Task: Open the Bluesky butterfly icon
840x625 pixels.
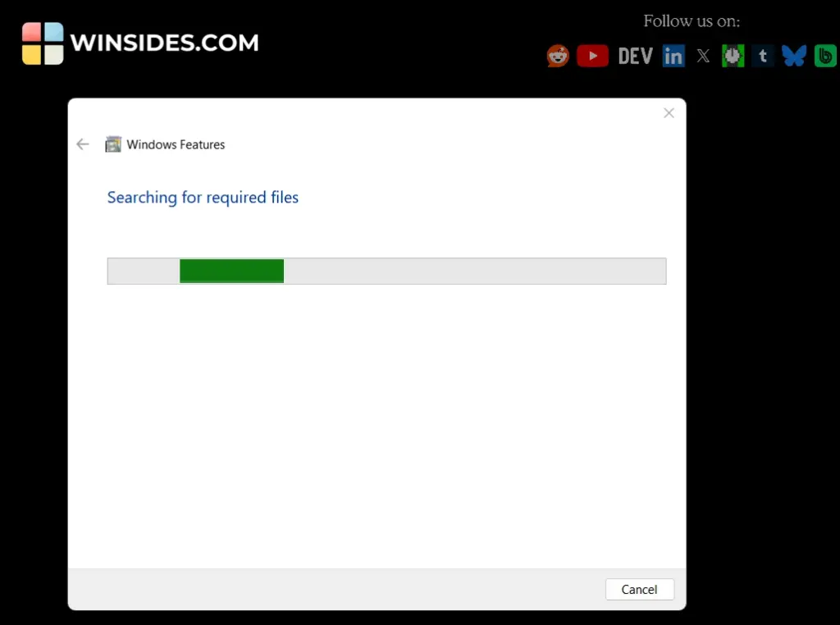Action: 793,55
